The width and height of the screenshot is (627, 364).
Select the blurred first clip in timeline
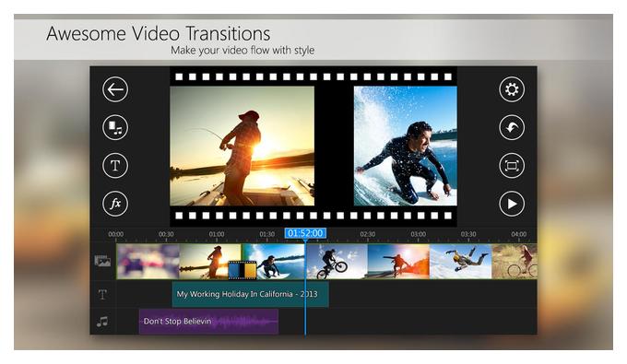[x=148, y=262]
